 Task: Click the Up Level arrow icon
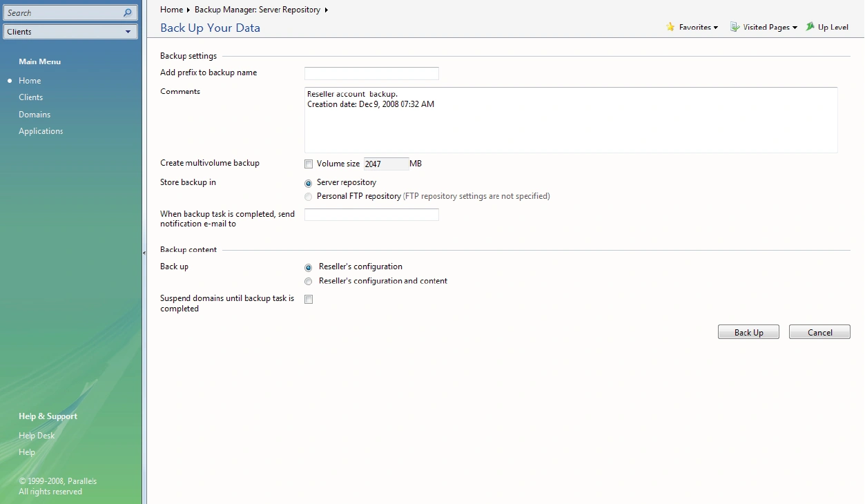point(810,27)
